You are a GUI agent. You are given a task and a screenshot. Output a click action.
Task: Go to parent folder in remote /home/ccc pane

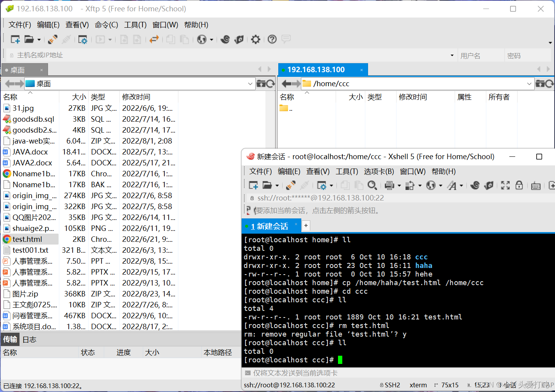540,83
